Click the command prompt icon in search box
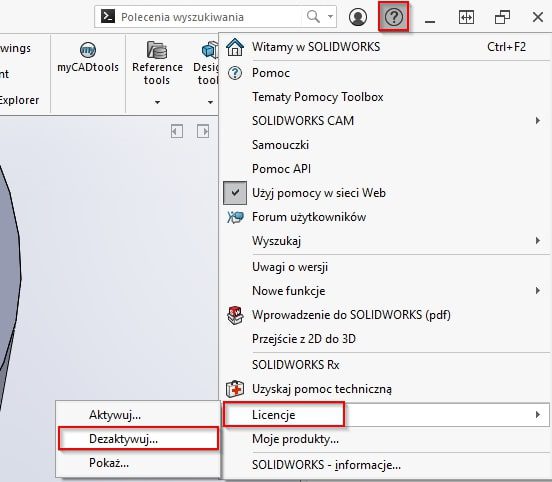Screen dimensions: 552x482 (x=108, y=16)
